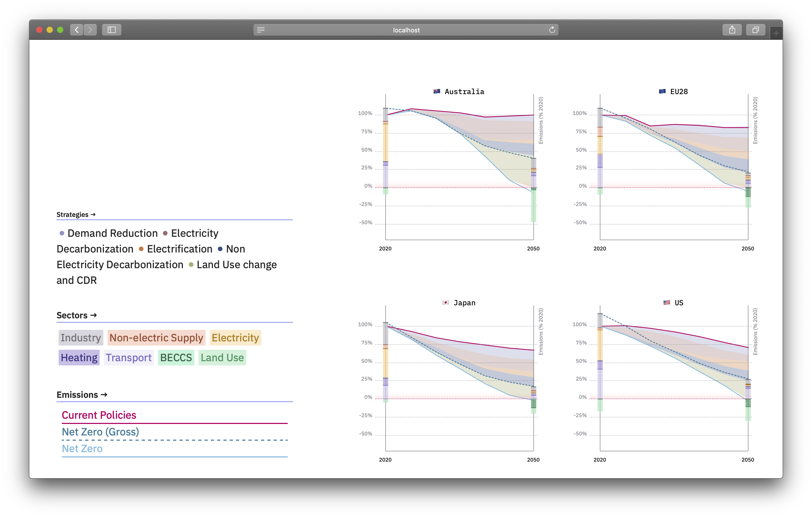Image resolution: width=812 pixels, height=517 pixels.
Task: Open the Reader view icon in address bar
Action: pyautogui.click(x=261, y=30)
